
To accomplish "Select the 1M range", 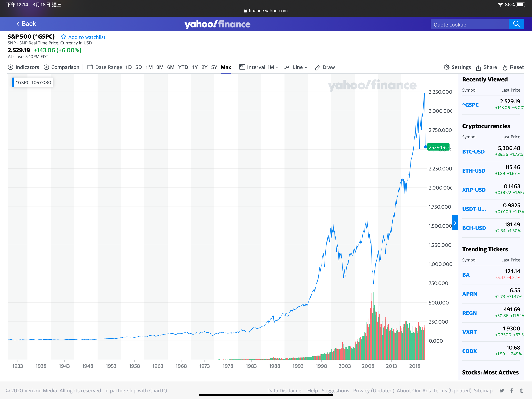I will pyautogui.click(x=149, y=67).
